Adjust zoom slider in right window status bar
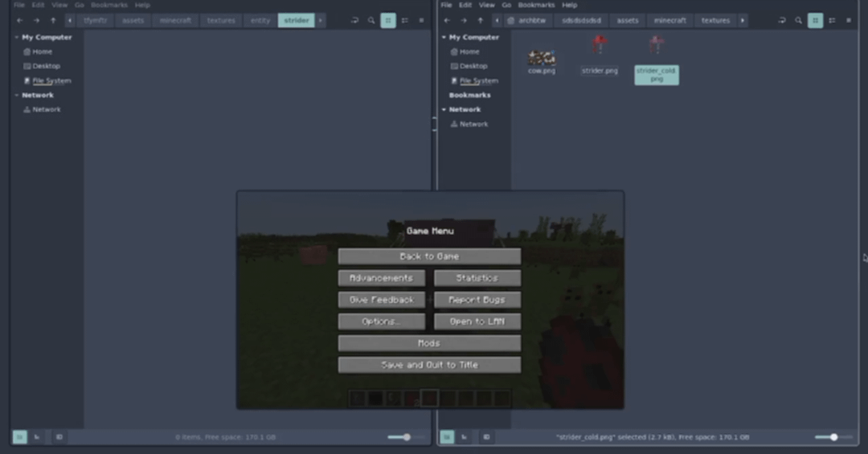The height and width of the screenshot is (454, 868). pyautogui.click(x=833, y=437)
